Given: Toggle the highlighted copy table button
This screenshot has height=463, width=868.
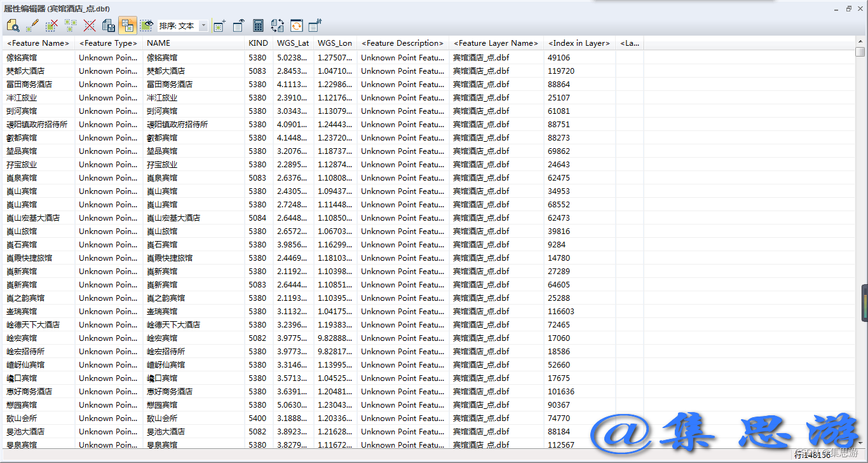Looking at the screenshot, I should tap(128, 25).
